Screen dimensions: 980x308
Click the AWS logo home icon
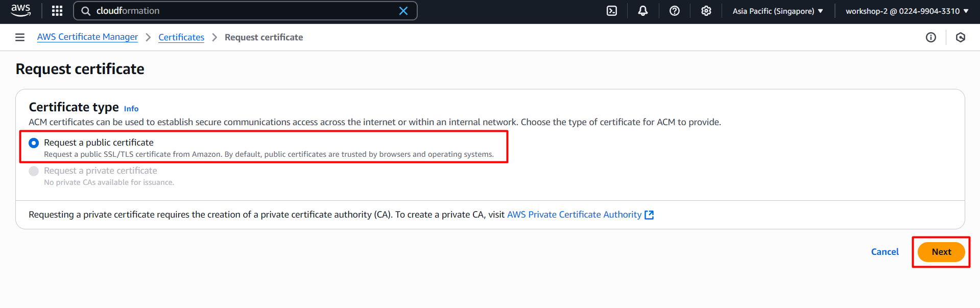point(20,10)
